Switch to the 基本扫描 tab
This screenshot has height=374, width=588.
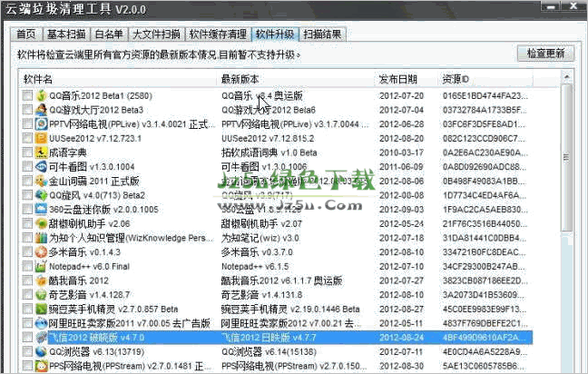(66, 34)
